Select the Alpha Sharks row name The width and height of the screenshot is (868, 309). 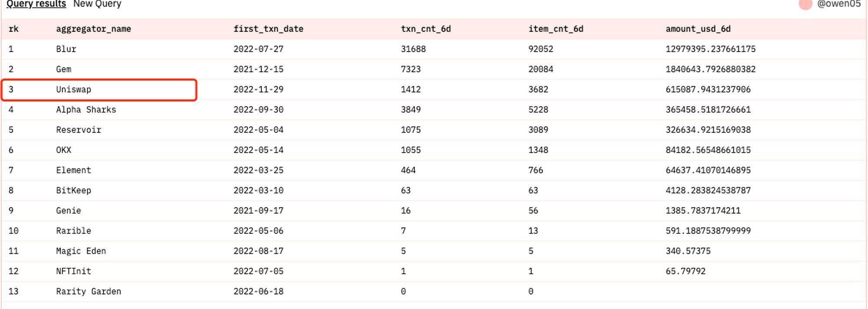click(x=86, y=110)
